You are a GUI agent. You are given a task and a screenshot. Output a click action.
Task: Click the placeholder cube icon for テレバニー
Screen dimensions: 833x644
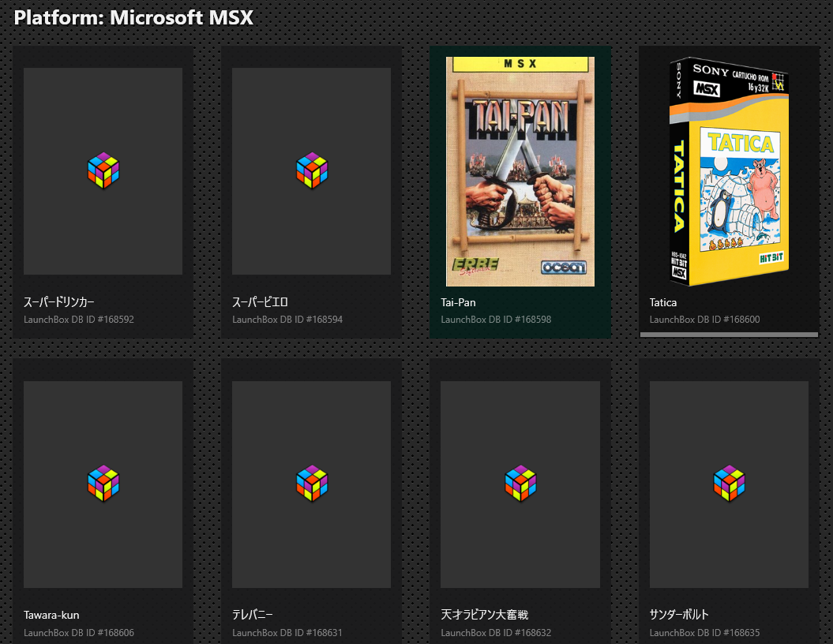point(312,484)
